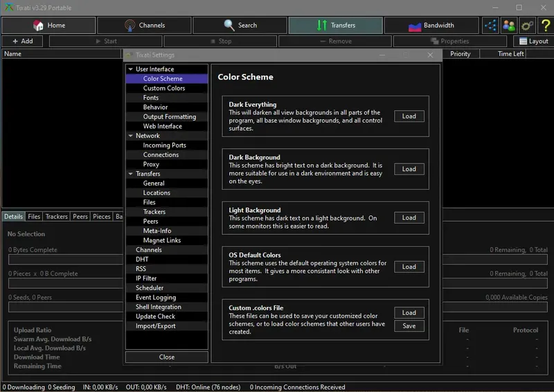Screen dimensions: 554x392
Task: Save a custom .colors file
Action: pyautogui.click(x=409, y=326)
